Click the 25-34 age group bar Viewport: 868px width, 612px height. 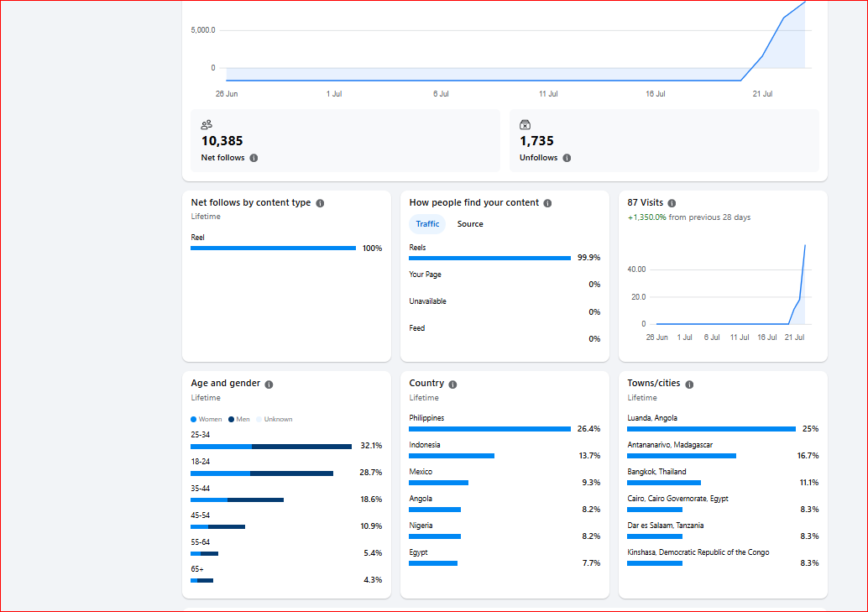pos(271,447)
